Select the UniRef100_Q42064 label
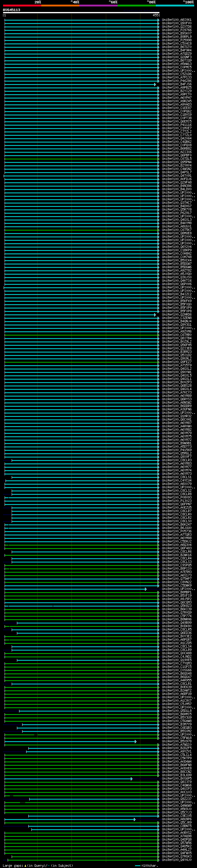Image resolution: width=197 pixels, height=868 pixels. pyautogui.click(x=176, y=139)
